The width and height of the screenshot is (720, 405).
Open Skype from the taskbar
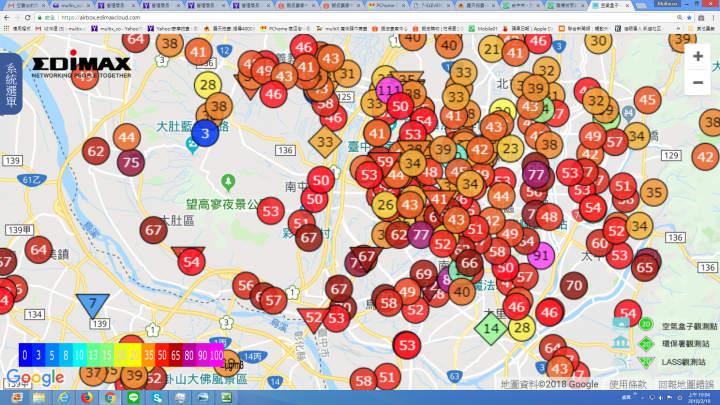point(157,397)
